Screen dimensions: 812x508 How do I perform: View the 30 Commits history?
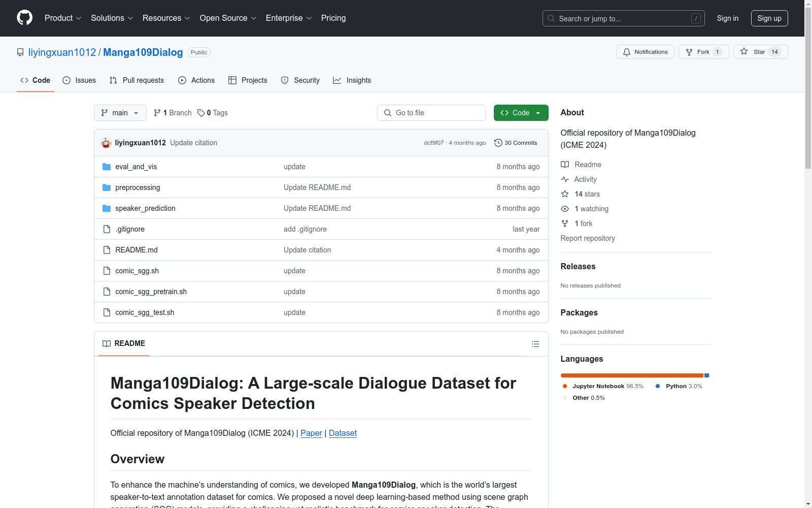coord(516,143)
